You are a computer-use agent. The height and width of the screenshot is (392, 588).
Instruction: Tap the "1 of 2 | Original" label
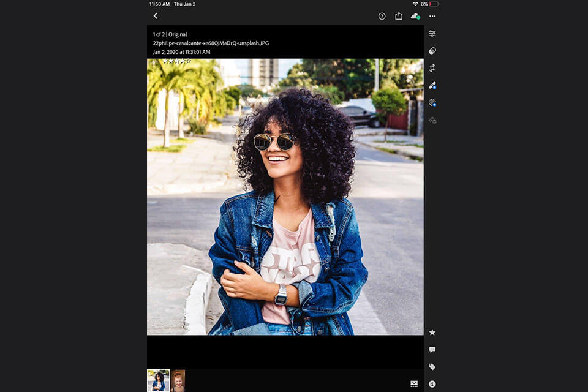(170, 34)
